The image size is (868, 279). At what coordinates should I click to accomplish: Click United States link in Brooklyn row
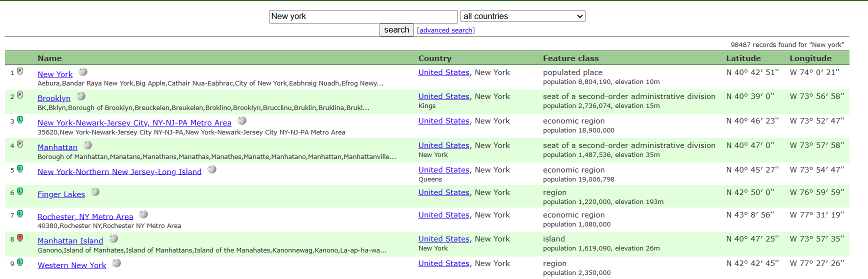[x=444, y=96]
